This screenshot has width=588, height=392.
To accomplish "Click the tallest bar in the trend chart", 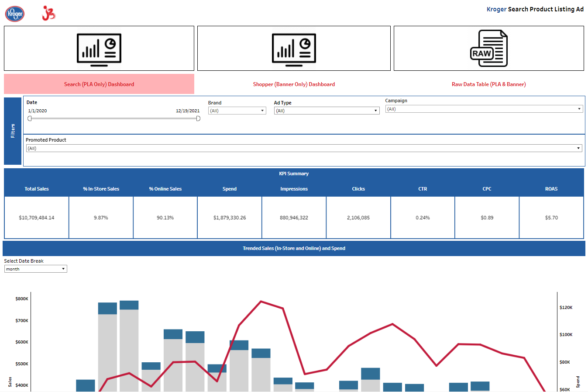I will (x=129, y=345).
